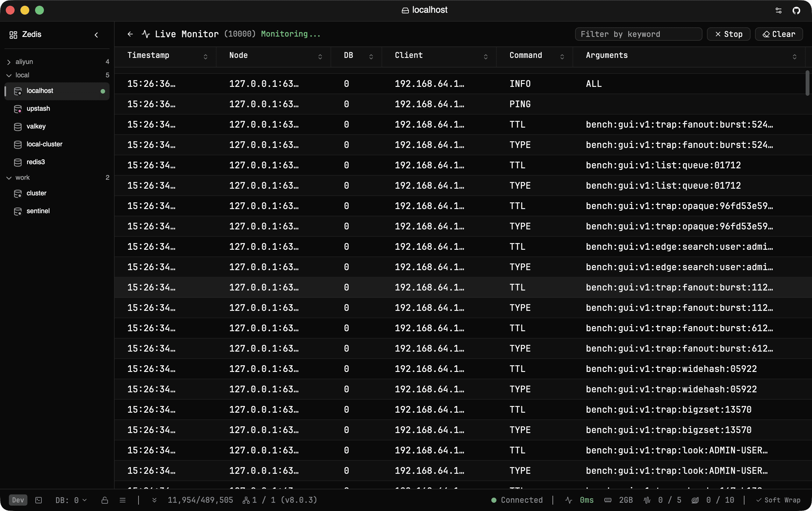The width and height of the screenshot is (812, 511).
Task: Sort by the Arguments column sort icon
Action: 794,57
